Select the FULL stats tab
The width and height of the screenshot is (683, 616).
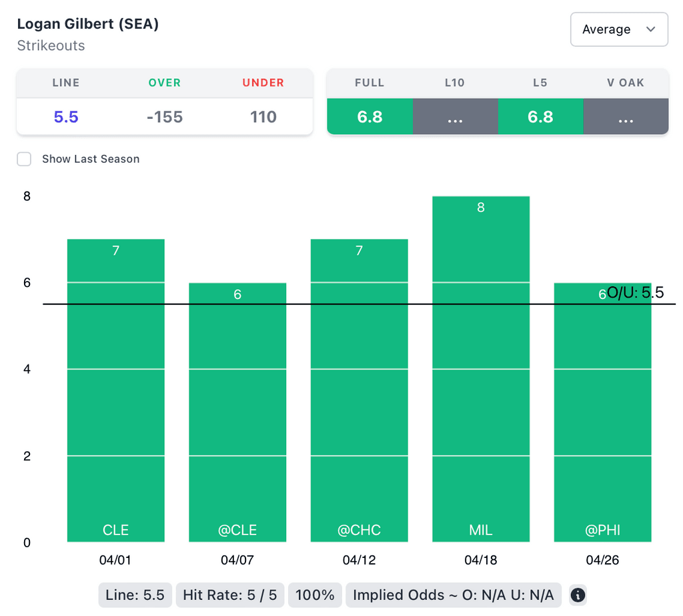point(370,83)
